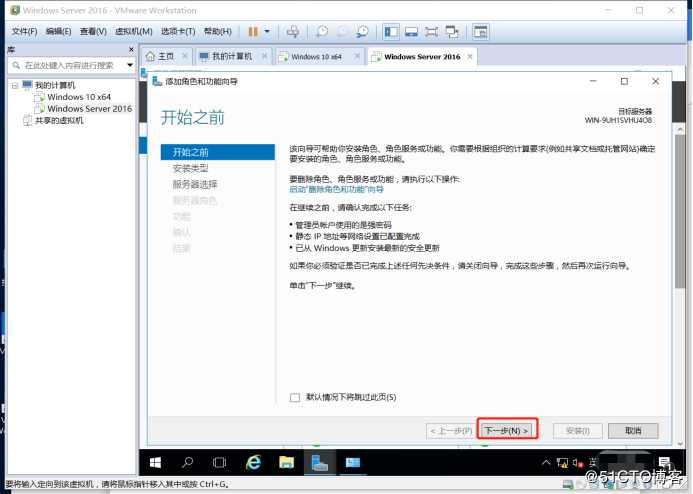
Task: Click the guest volume tray icon
Action: 578,463
